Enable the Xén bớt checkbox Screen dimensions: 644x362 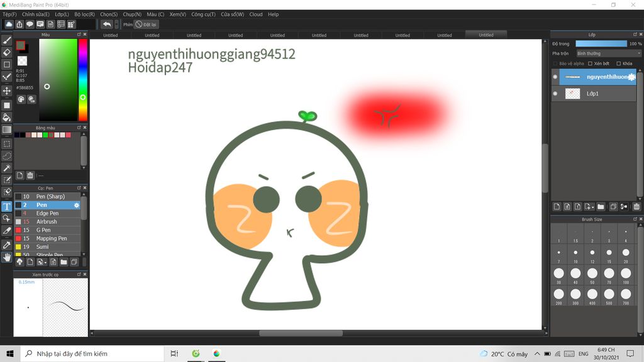click(590, 63)
